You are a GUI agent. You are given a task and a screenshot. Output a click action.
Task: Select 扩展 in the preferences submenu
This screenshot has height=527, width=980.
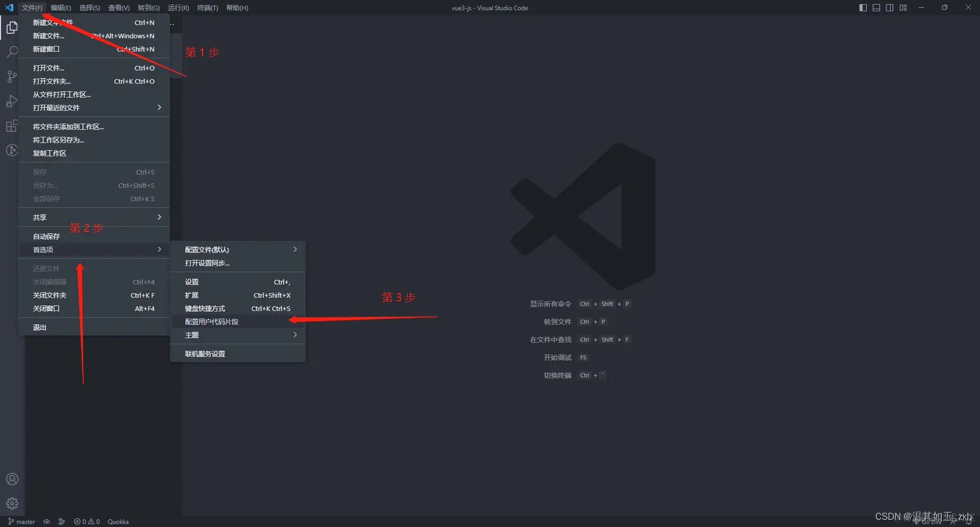[x=238, y=295]
